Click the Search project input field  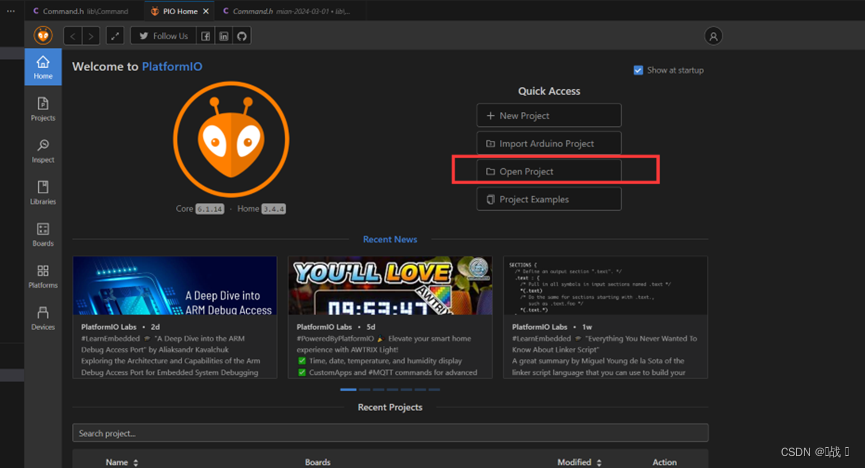click(x=390, y=433)
